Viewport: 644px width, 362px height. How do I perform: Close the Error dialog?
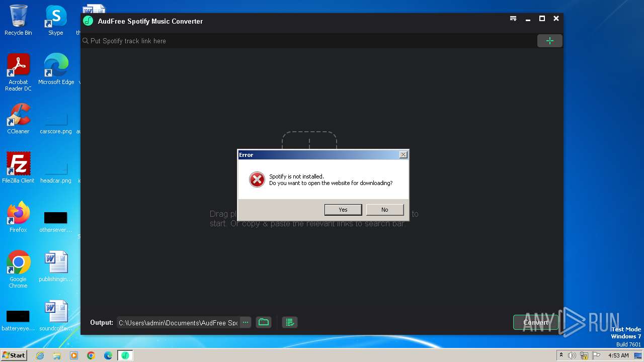pos(403,155)
